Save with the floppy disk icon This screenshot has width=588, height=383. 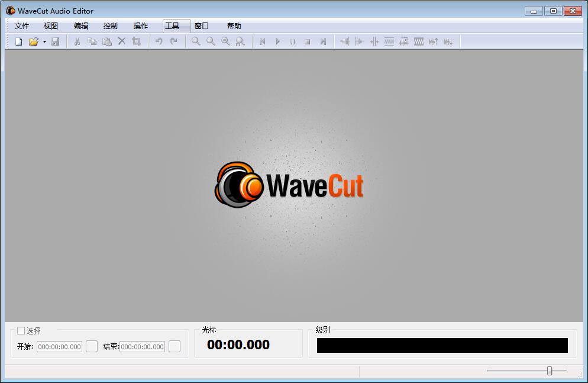pyautogui.click(x=55, y=41)
